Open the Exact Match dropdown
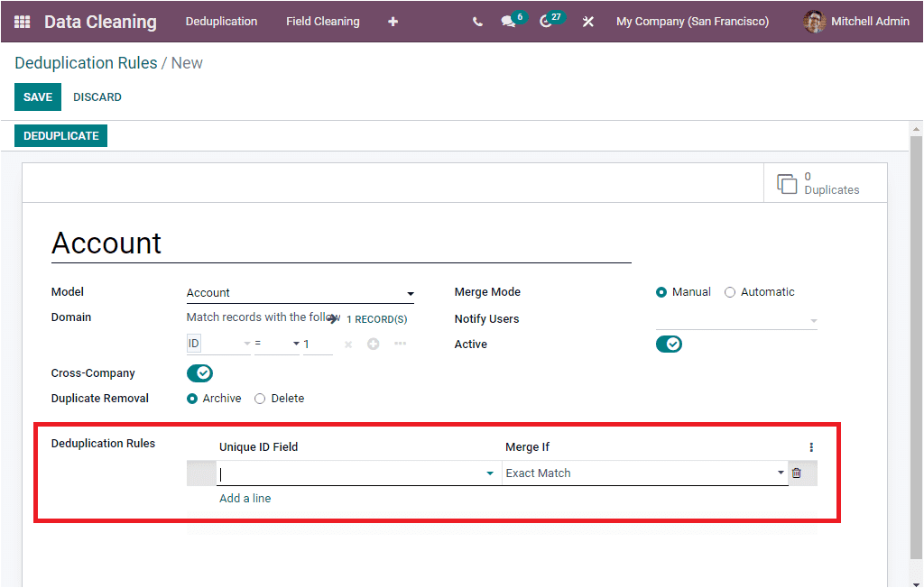The width and height of the screenshot is (924, 588). coord(644,473)
